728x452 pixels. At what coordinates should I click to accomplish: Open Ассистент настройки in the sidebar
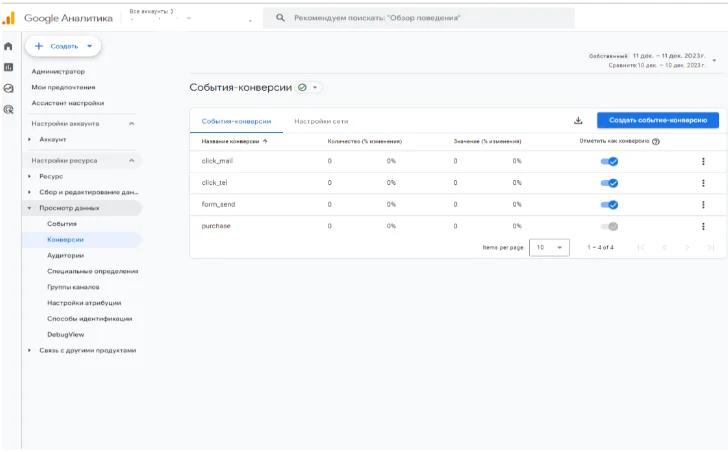[68, 103]
